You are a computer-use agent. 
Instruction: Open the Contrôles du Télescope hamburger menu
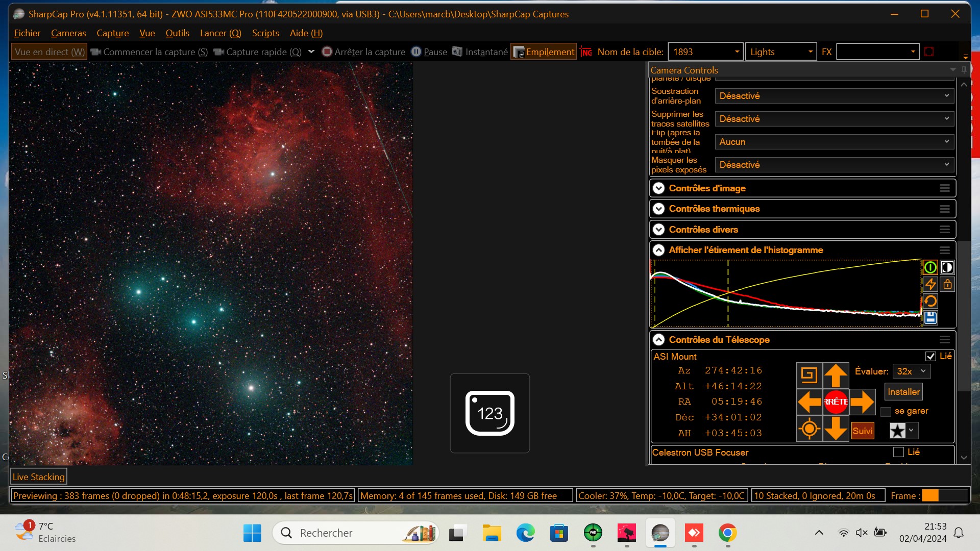[x=945, y=340]
